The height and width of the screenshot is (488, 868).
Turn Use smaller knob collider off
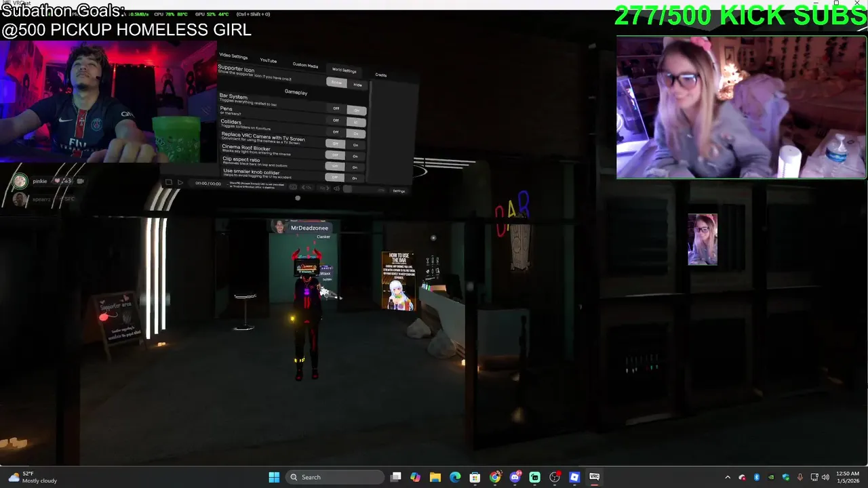[334, 177]
